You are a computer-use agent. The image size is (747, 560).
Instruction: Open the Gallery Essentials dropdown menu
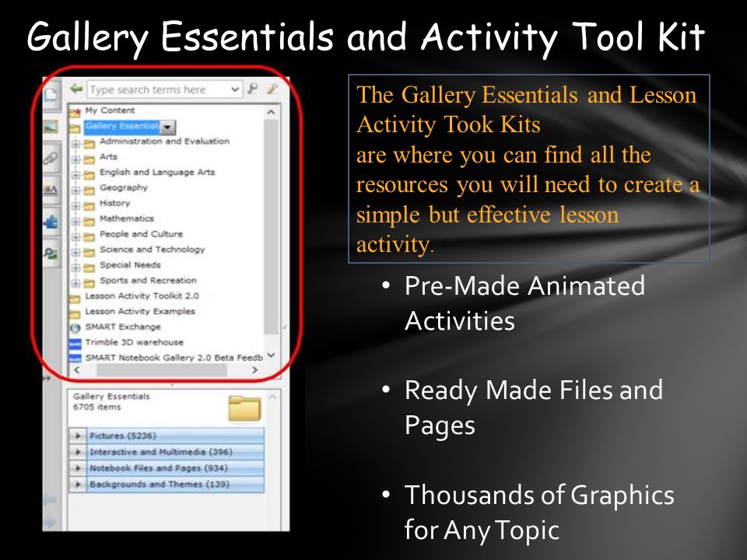click(x=168, y=127)
